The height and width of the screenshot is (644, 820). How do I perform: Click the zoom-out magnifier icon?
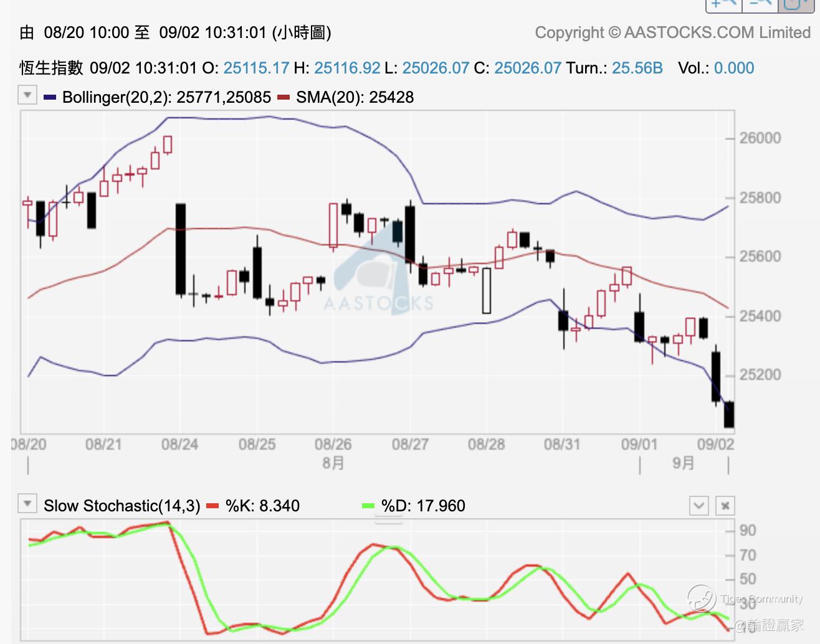point(760,5)
